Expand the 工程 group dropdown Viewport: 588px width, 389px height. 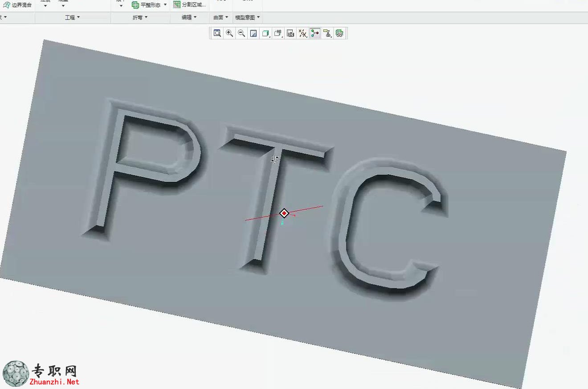click(73, 17)
